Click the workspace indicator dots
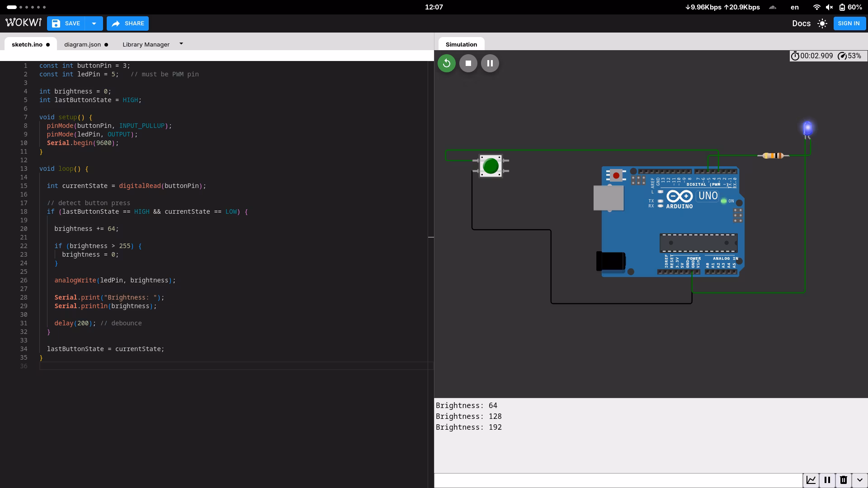The width and height of the screenshot is (868, 488). tap(26, 7)
